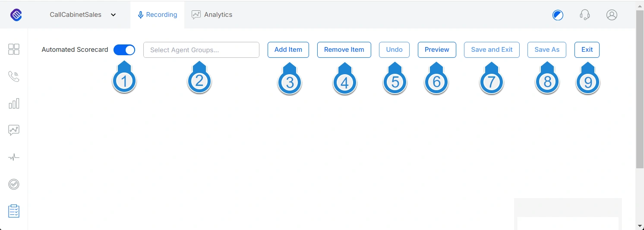Click the Add Item button
The image size is (644, 230).
pyautogui.click(x=288, y=50)
